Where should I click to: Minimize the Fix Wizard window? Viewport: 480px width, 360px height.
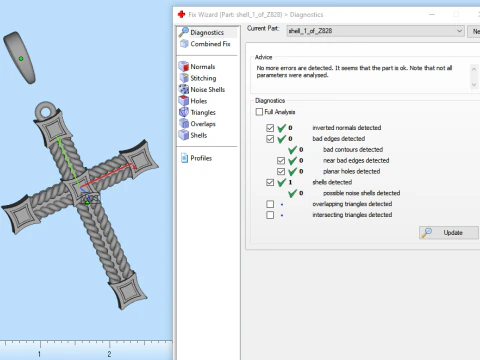coord(432,14)
